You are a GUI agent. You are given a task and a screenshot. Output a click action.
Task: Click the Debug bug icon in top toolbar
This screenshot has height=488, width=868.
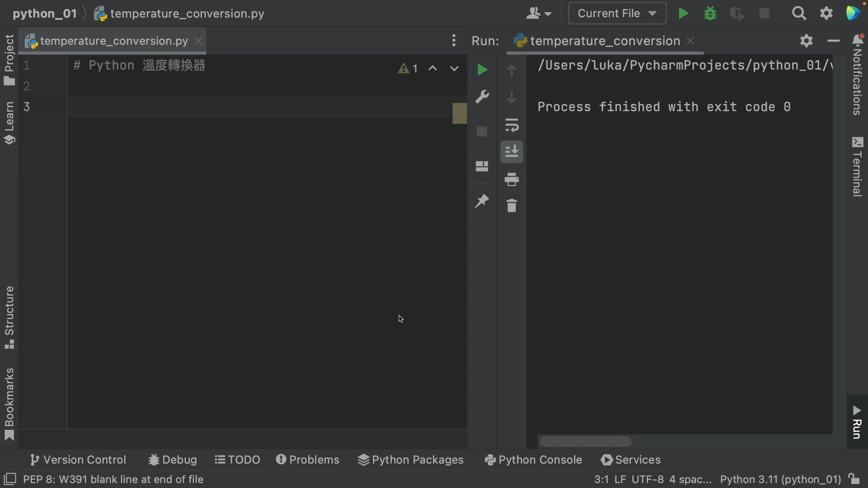[x=710, y=14]
